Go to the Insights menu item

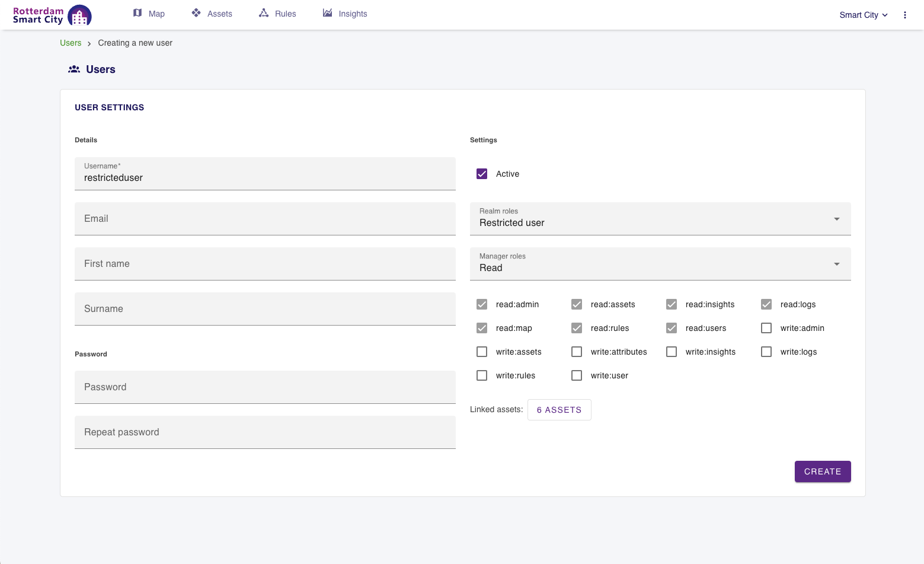[353, 14]
